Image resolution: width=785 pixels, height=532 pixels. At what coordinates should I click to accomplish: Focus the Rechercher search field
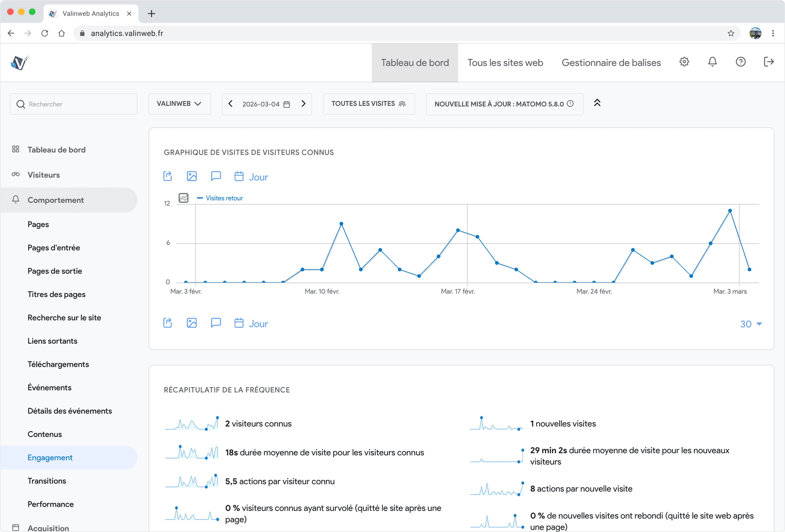click(x=74, y=104)
